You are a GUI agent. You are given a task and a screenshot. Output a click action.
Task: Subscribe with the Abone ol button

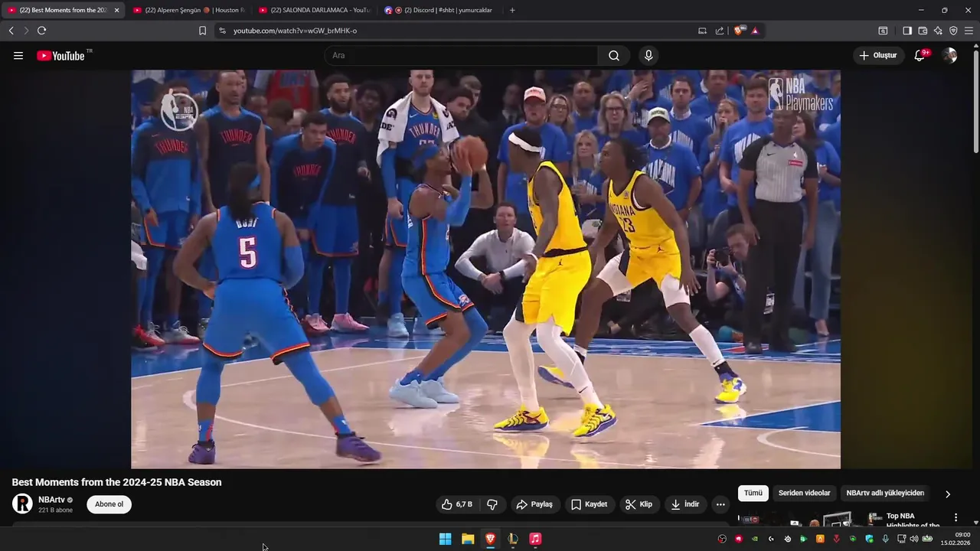tap(109, 504)
